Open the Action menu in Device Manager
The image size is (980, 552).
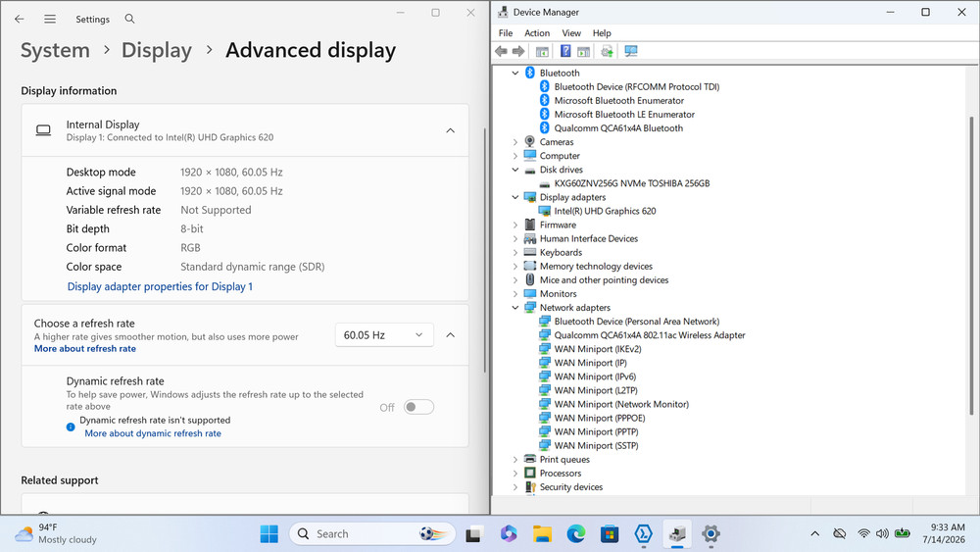coord(537,33)
